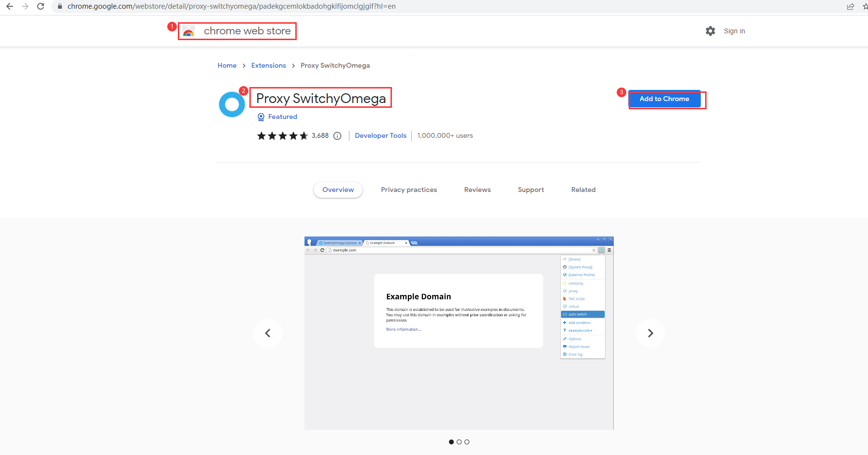Click the padlock site info icon
The width and height of the screenshot is (868, 455).
point(60,6)
